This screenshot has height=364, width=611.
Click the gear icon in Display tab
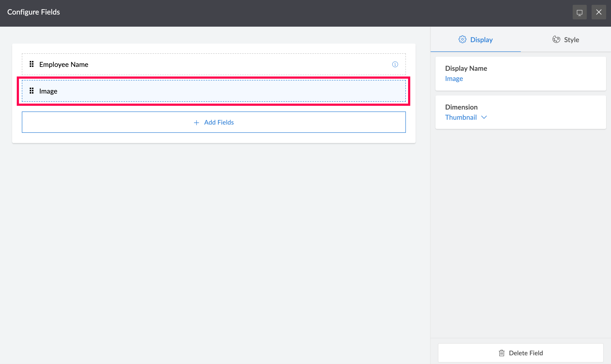[x=462, y=40]
